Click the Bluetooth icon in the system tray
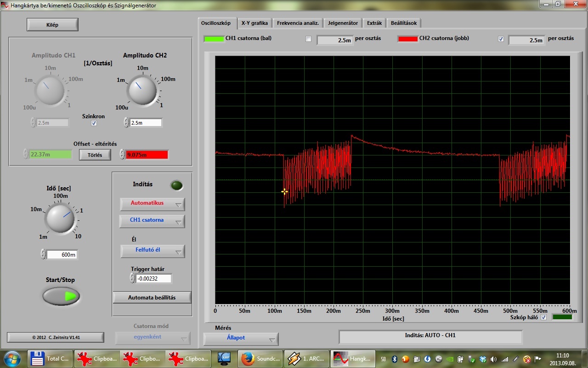Image resolution: width=588 pixels, height=368 pixels. [x=394, y=359]
